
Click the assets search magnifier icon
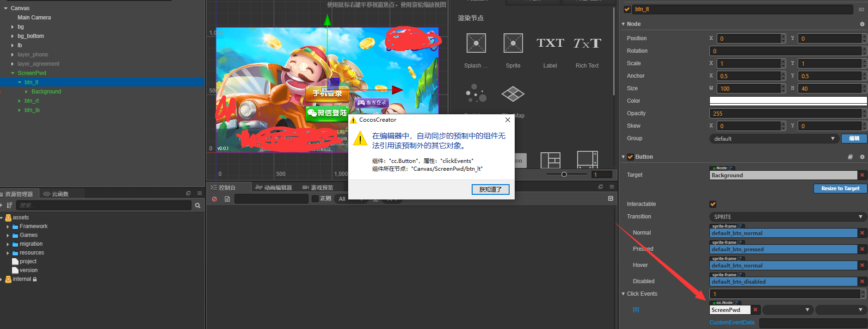pos(197,205)
